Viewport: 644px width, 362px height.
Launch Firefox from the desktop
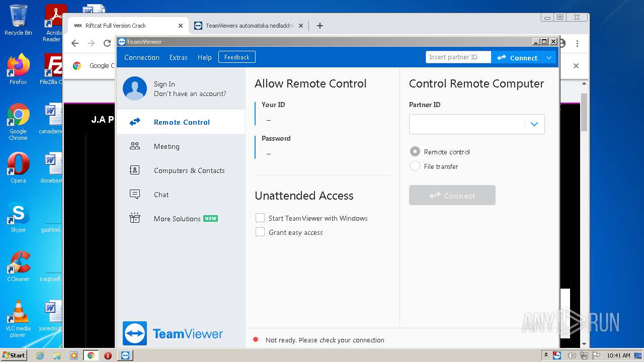[18, 69]
